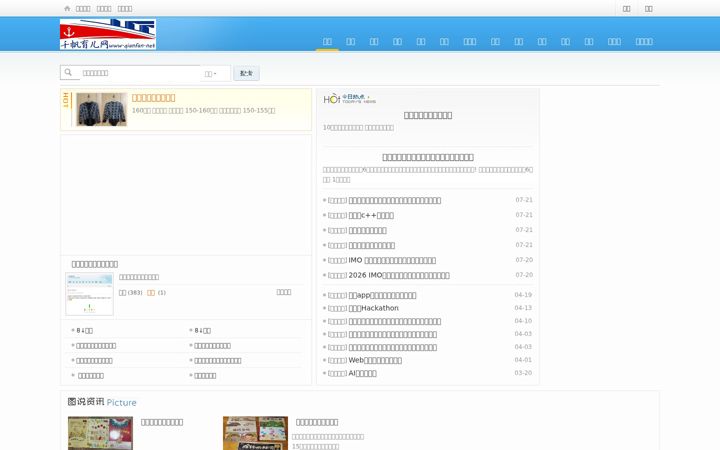This screenshot has height=450, width=720.
Task: Click the HOT Today's News logo
Action: (349, 99)
